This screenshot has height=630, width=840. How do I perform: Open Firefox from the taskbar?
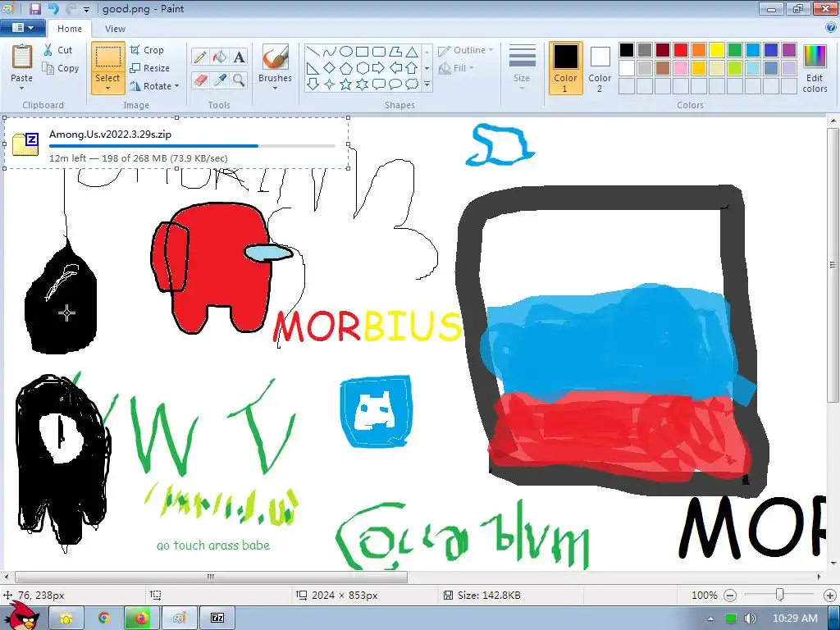coord(141,619)
